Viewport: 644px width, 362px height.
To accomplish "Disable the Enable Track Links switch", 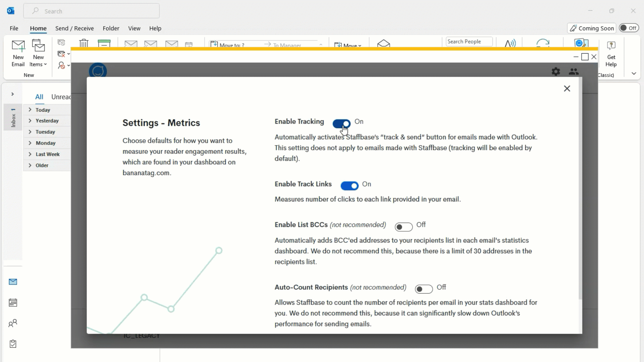I will point(350,186).
